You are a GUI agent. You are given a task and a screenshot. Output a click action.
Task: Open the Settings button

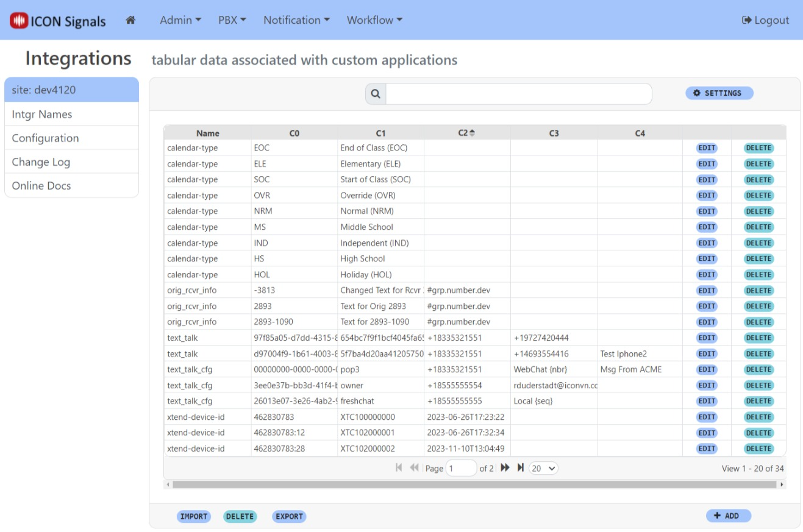[x=719, y=93]
